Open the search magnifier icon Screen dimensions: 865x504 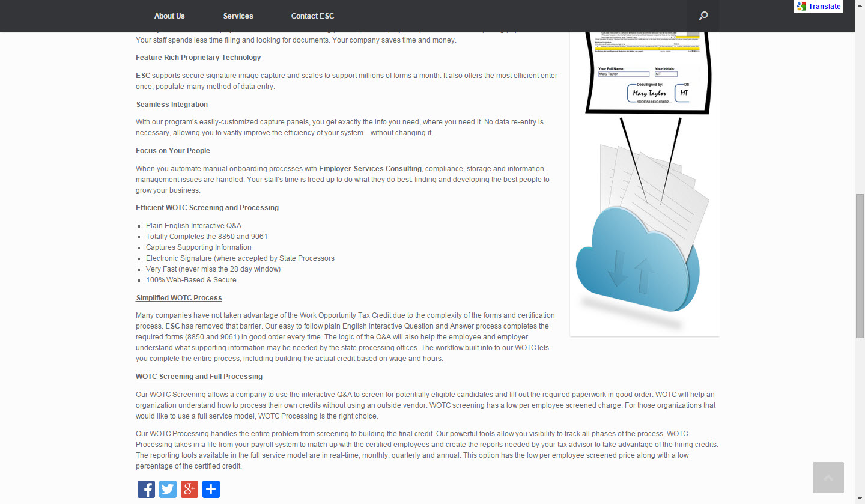pos(703,16)
